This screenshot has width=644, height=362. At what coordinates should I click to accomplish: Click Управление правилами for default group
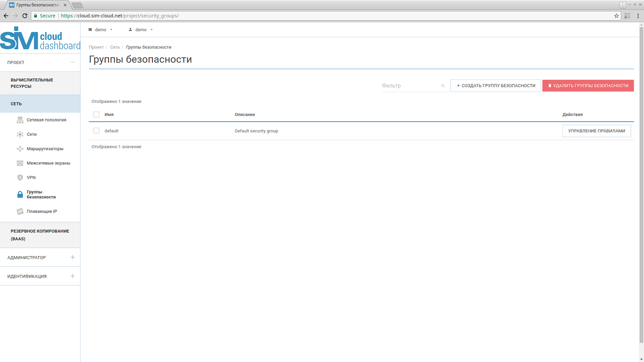tap(596, 131)
